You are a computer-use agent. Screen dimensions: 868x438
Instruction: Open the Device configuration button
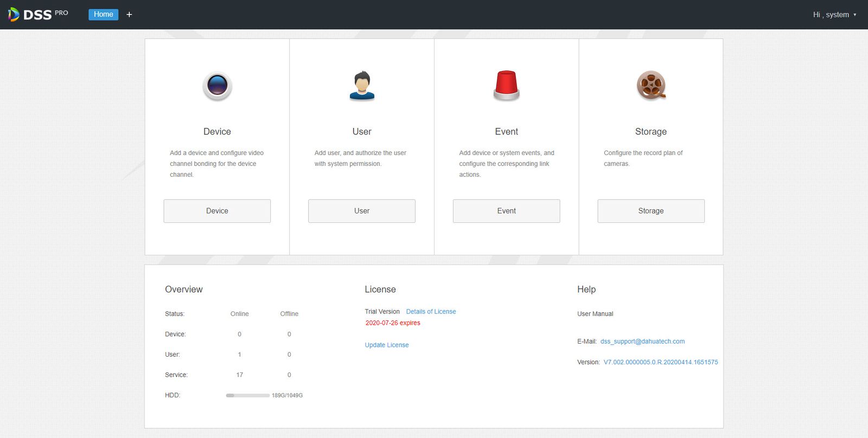217,211
